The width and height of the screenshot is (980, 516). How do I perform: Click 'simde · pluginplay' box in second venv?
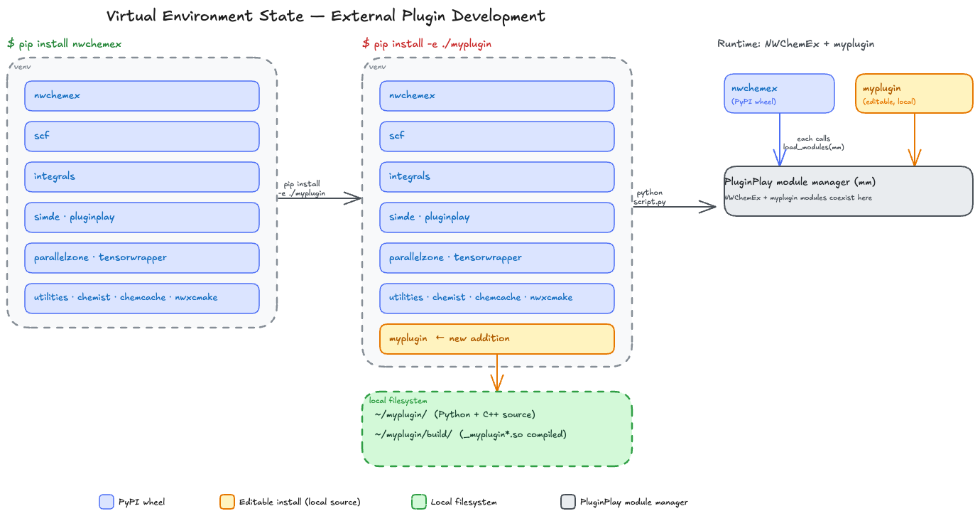(497, 217)
